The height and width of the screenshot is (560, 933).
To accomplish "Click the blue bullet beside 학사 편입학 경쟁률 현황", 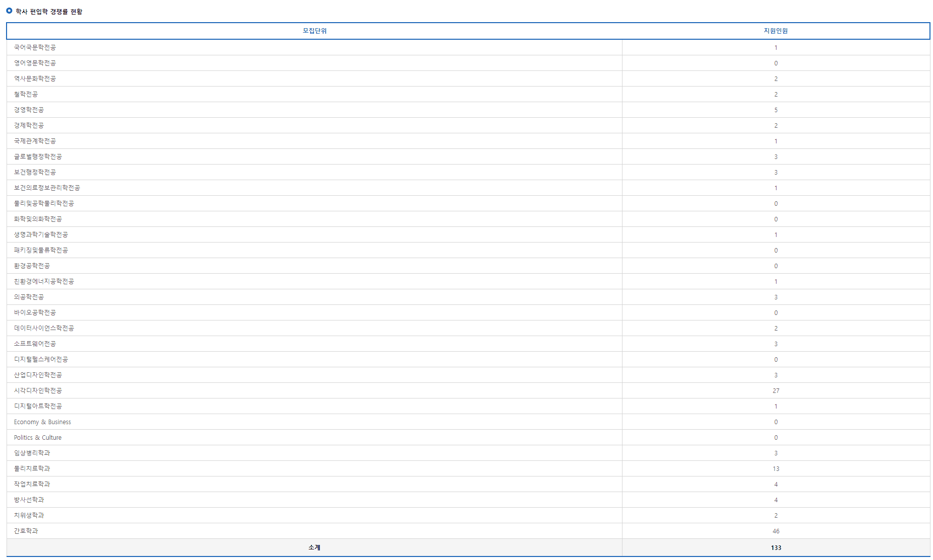I will (9, 11).
